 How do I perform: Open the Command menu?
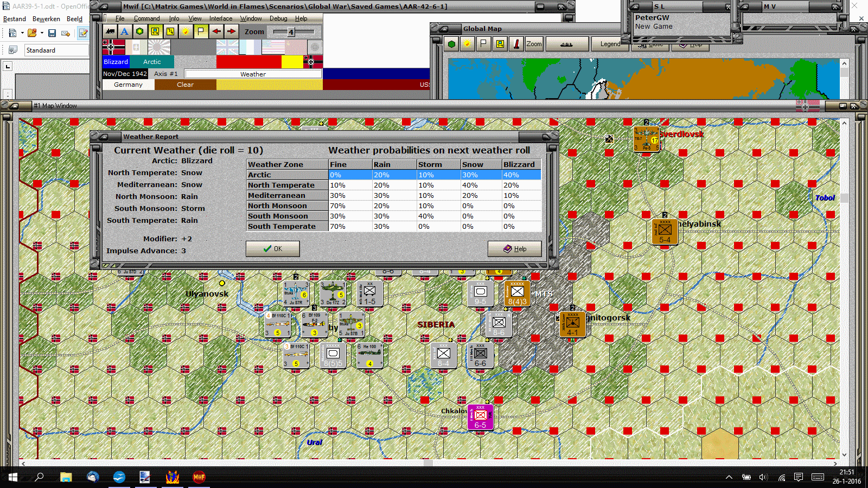146,18
